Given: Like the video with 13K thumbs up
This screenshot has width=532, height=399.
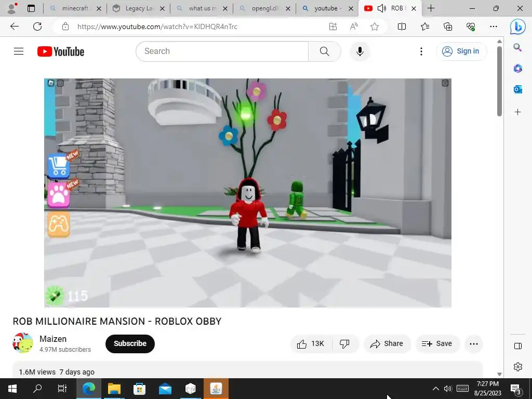Looking at the screenshot, I should pos(311,344).
